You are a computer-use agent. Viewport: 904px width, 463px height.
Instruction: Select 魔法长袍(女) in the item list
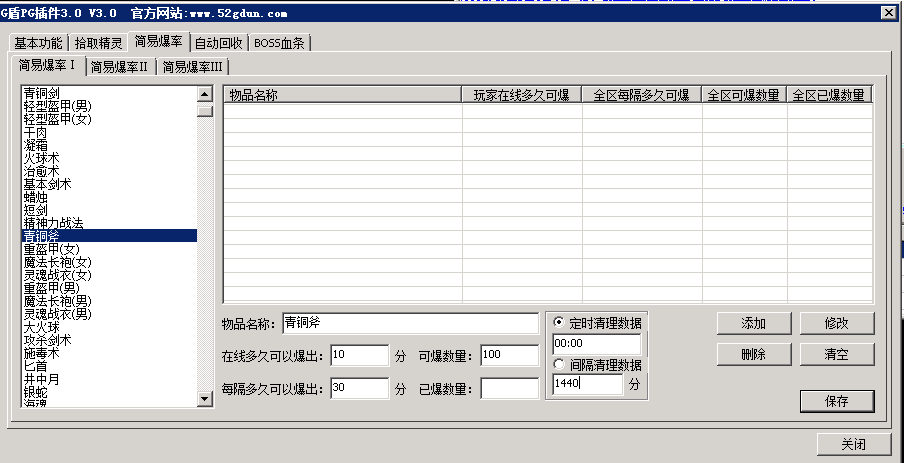tap(109, 262)
